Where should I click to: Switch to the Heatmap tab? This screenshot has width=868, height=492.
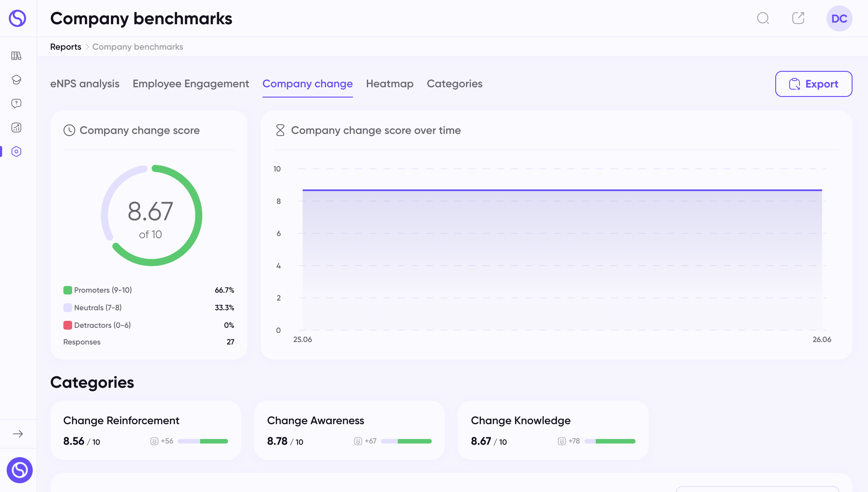tap(390, 84)
